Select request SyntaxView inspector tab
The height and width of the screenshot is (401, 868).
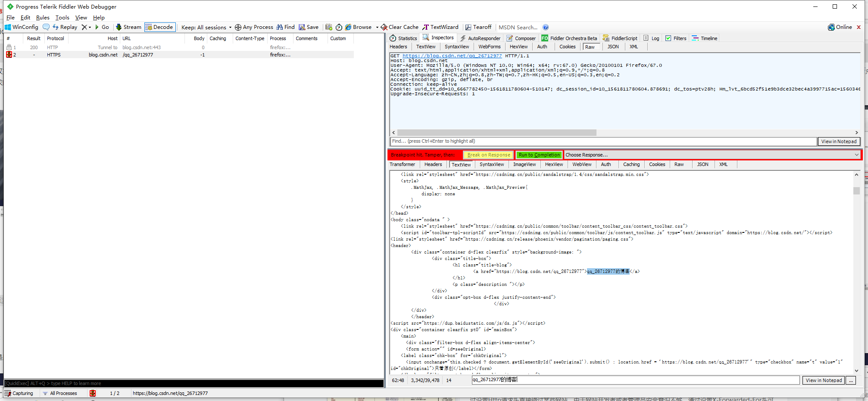(457, 47)
